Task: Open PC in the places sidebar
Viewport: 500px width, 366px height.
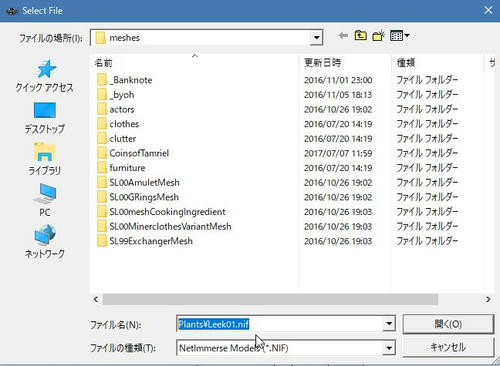Action: 44,200
